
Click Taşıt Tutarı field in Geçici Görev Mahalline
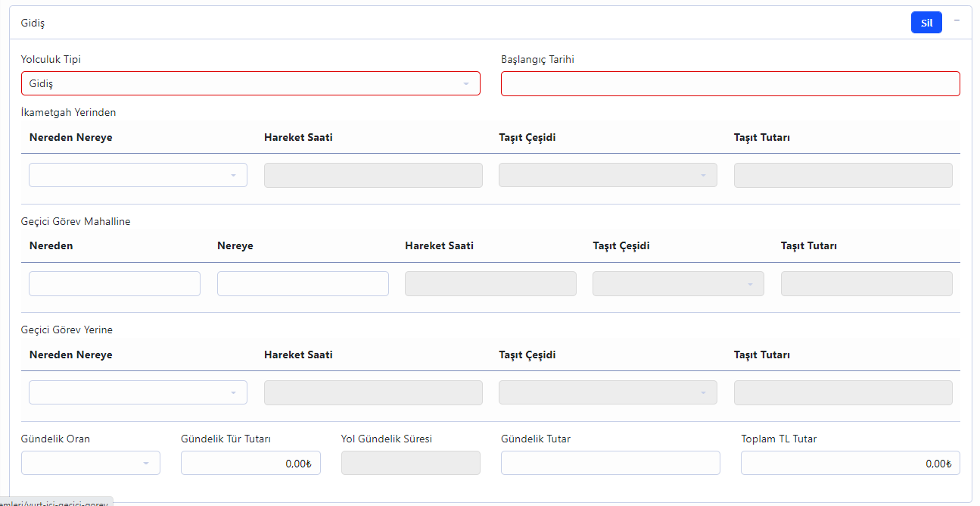click(x=866, y=283)
